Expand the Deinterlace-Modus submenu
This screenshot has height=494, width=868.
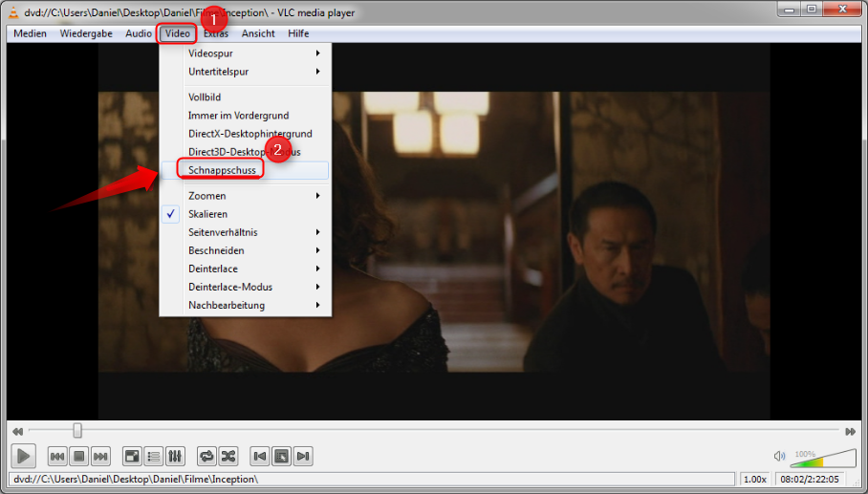coord(246,287)
